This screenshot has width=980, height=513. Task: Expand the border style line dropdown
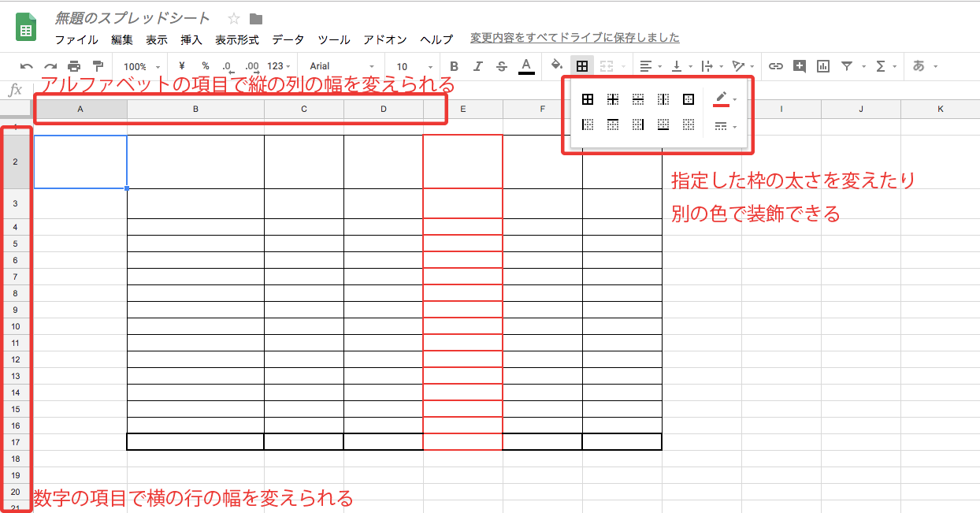(x=725, y=126)
